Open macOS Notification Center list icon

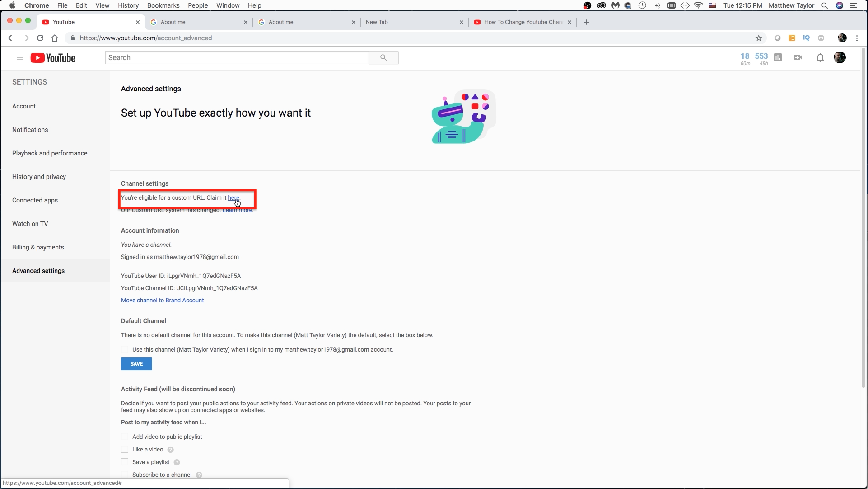click(x=853, y=5)
